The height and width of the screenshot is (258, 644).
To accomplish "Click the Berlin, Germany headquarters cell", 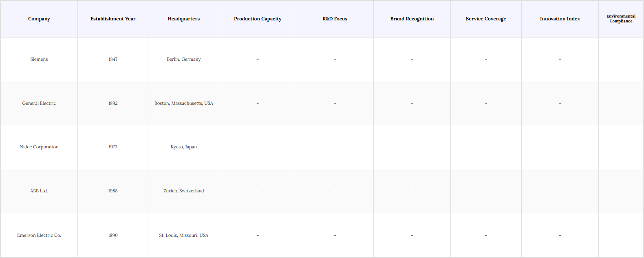I will pyautogui.click(x=183, y=59).
